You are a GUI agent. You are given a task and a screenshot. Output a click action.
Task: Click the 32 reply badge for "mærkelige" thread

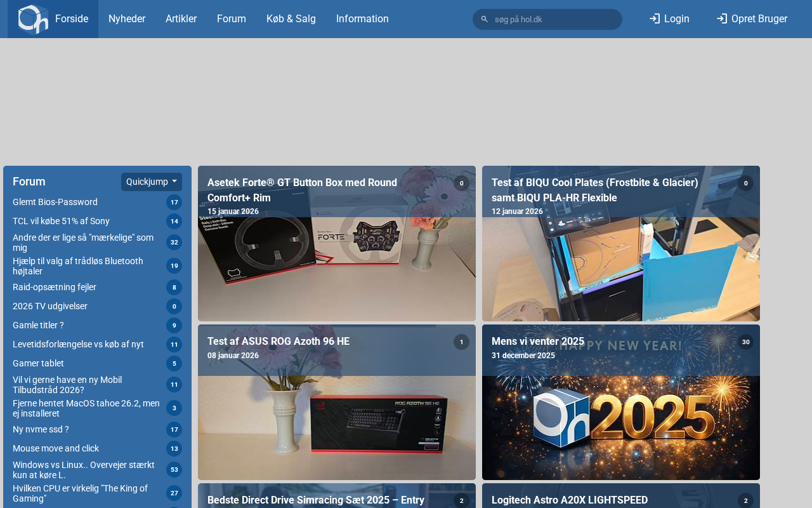pos(174,242)
